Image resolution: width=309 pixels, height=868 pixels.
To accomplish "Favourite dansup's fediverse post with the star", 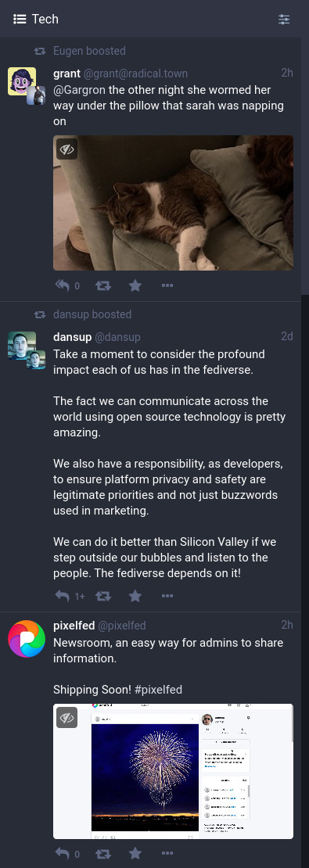I will pos(135,596).
